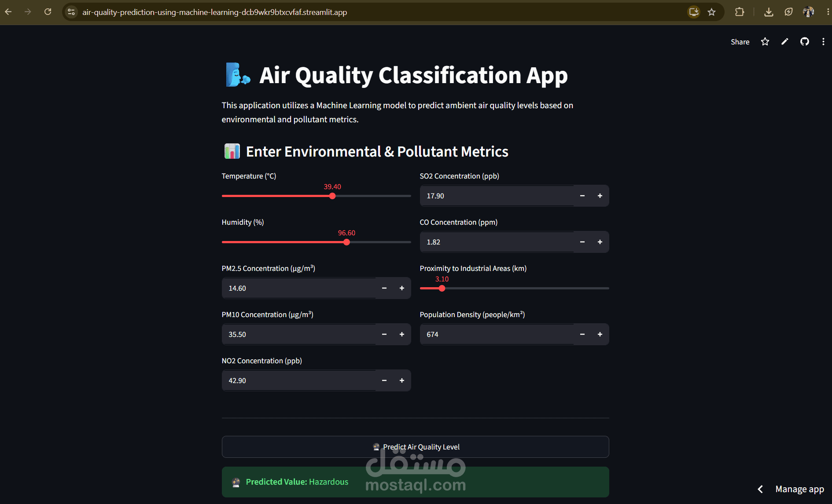832x504 pixels.
Task: Click the SO2 Concentration input field
Action: (497, 196)
